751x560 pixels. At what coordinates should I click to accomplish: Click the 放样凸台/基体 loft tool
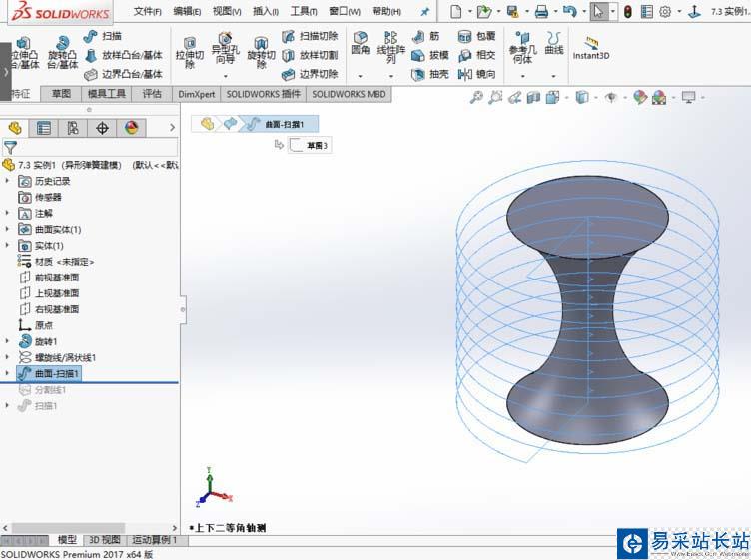[x=124, y=55]
